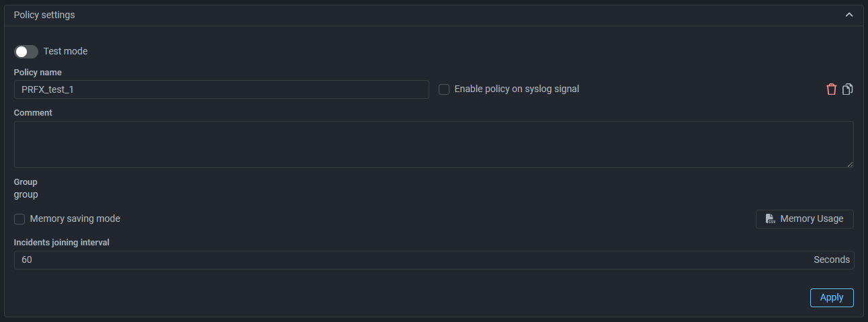Viewport: 868px width, 322px height.
Task: Collapse the Policy settings panel chevron
Action: click(849, 15)
